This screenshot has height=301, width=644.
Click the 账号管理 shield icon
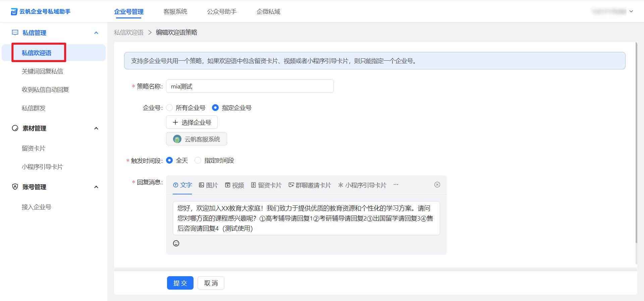point(15,187)
